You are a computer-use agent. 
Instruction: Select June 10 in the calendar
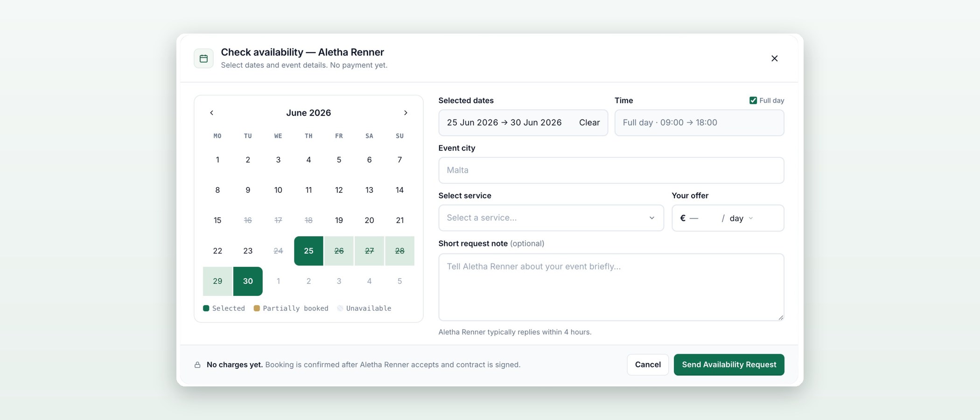point(278,190)
